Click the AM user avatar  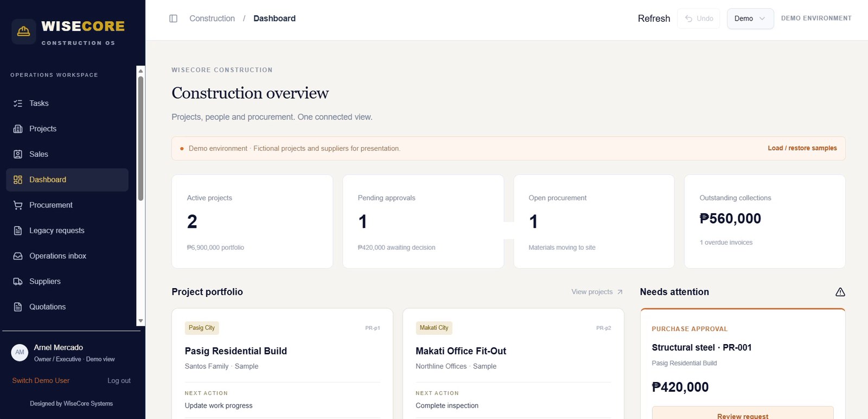[x=20, y=352]
